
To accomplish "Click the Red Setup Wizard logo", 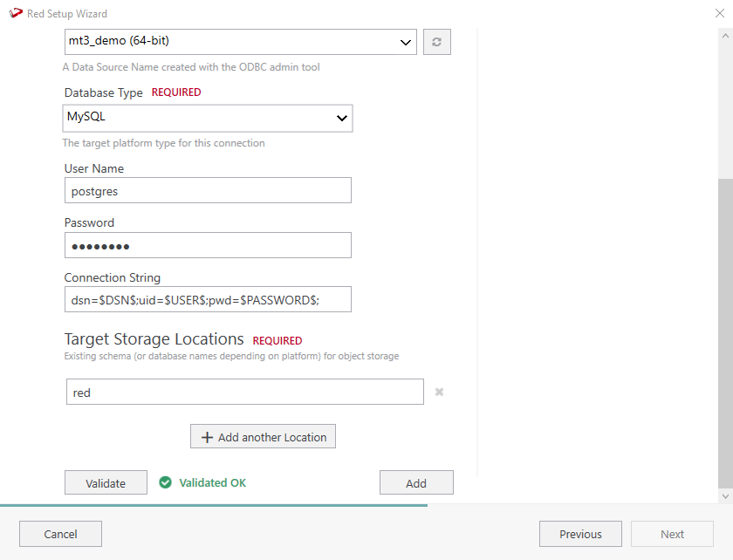I will click(16, 14).
